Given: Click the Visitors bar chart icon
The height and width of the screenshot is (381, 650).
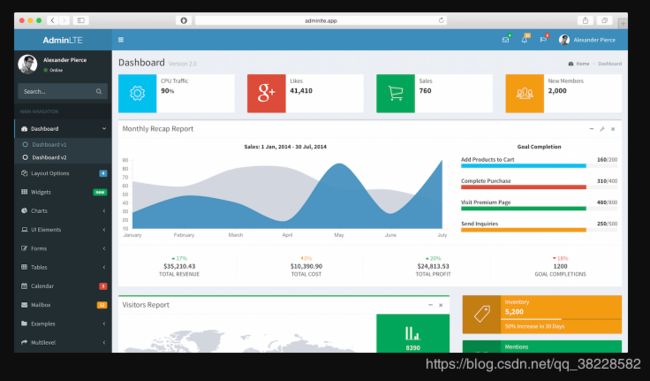Looking at the screenshot, I should point(412,333).
